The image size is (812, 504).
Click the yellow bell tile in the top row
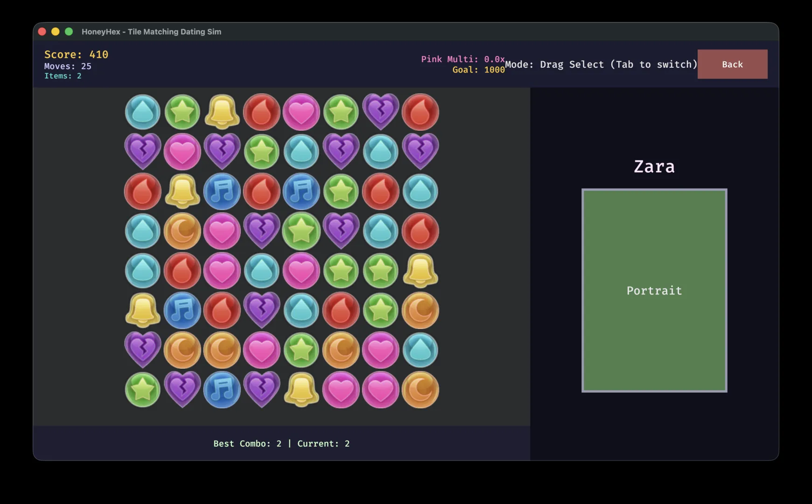coord(222,112)
